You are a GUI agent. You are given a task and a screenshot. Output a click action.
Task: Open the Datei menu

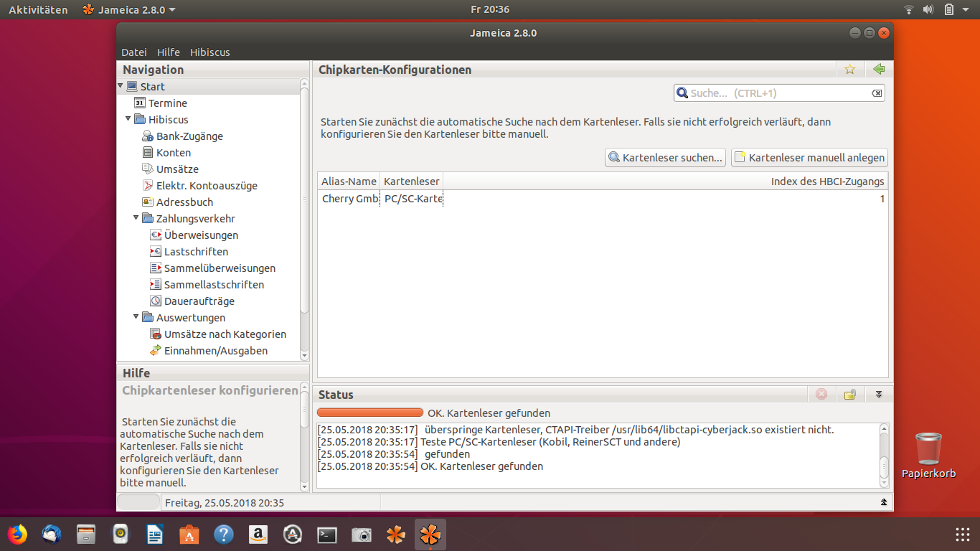pyautogui.click(x=134, y=52)
